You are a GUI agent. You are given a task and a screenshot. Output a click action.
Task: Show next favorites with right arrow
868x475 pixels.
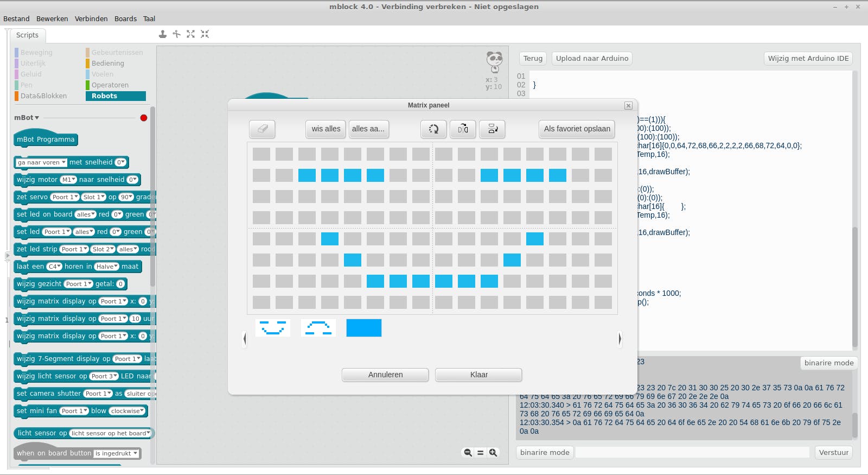coord(620,339)
